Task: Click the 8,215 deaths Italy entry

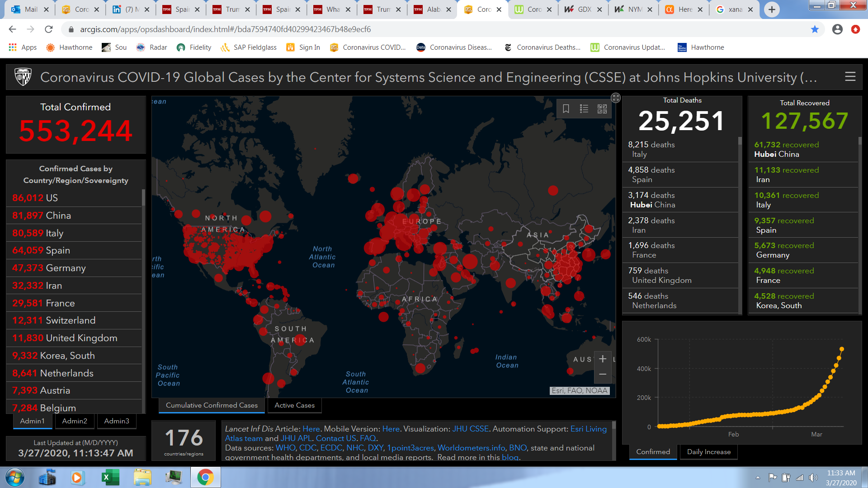Action: [x=680, y=149]
